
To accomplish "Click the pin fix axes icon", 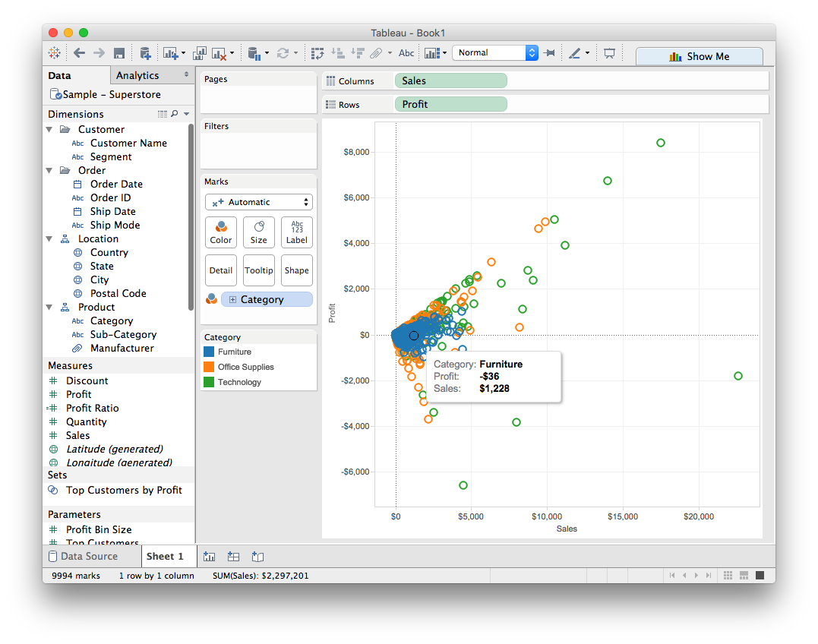I will [x=549, y=52].
